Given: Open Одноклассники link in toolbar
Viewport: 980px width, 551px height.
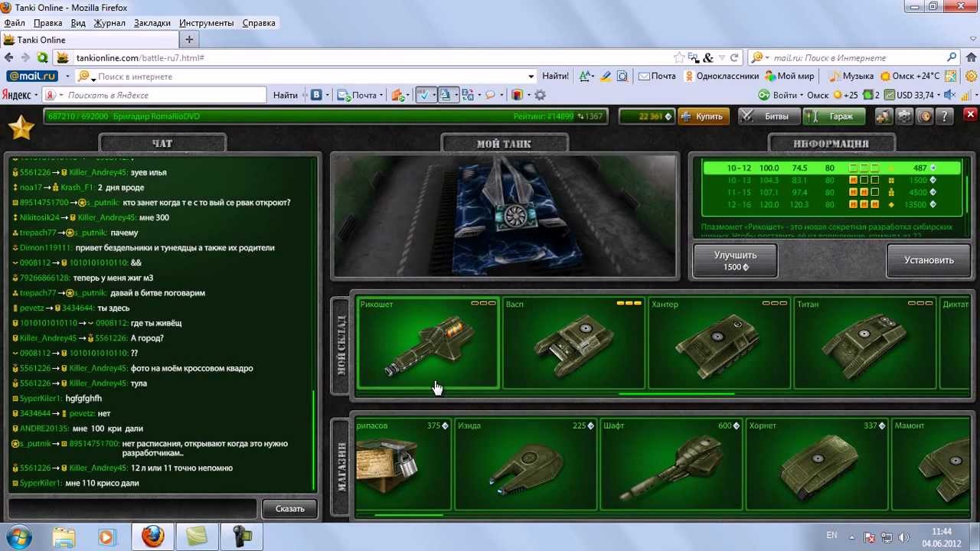Looking at the screenshot, I should [721, 77].
